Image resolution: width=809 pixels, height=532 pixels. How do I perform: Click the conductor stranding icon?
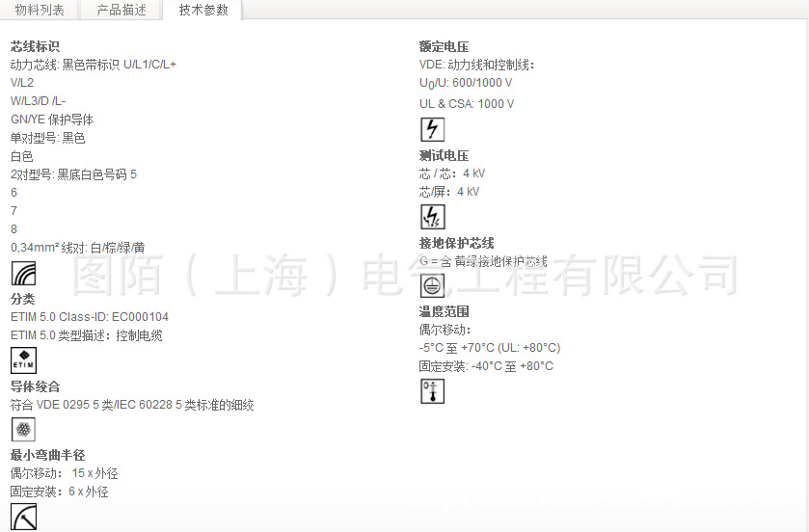click(23, 430)
